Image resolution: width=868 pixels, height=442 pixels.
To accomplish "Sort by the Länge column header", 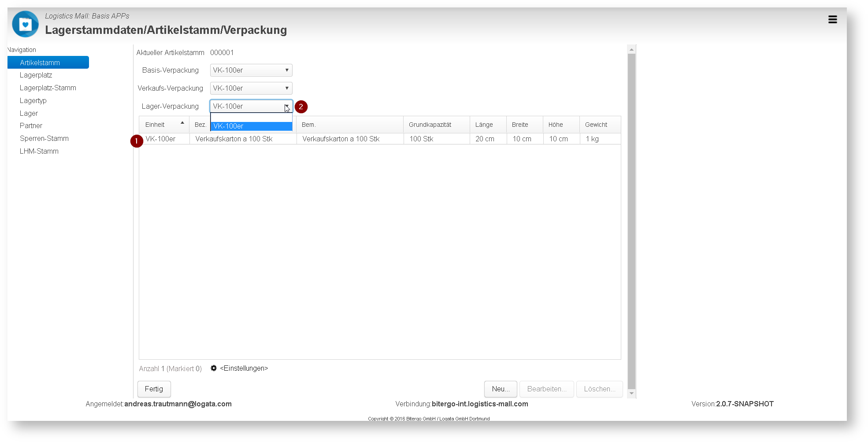I will (x=488, y=125).
